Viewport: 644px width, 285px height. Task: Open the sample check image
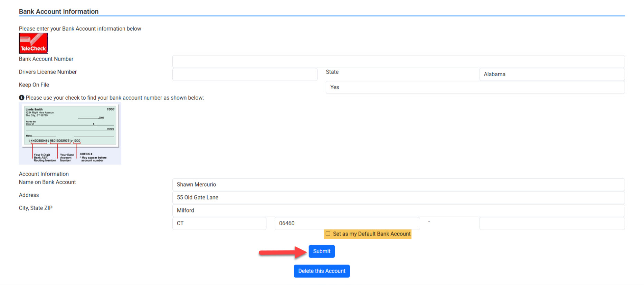pos(70,134)
